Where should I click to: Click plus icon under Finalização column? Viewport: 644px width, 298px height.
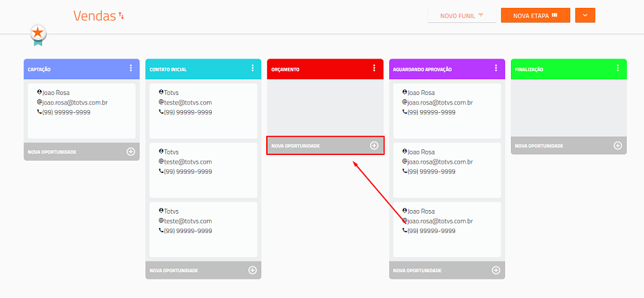point(618,146)
